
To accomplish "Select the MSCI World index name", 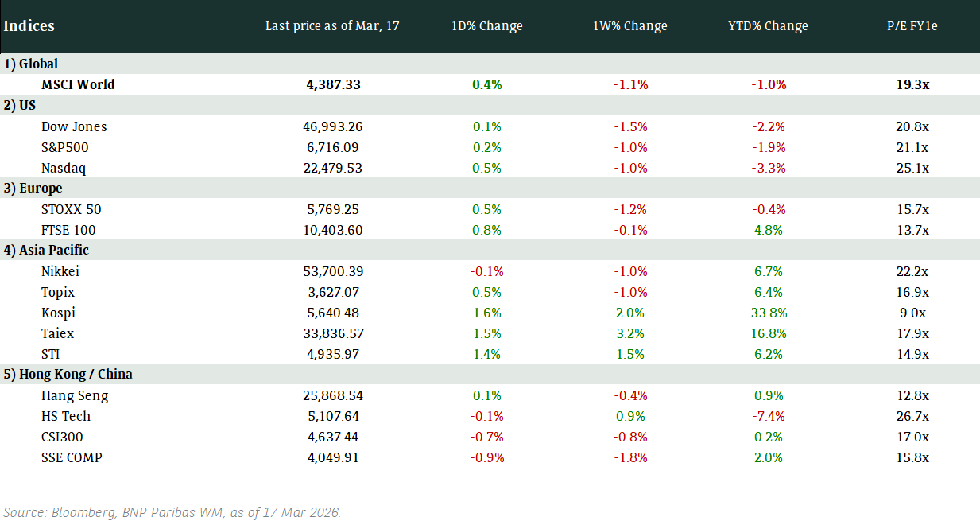I will tap(78, 84).
